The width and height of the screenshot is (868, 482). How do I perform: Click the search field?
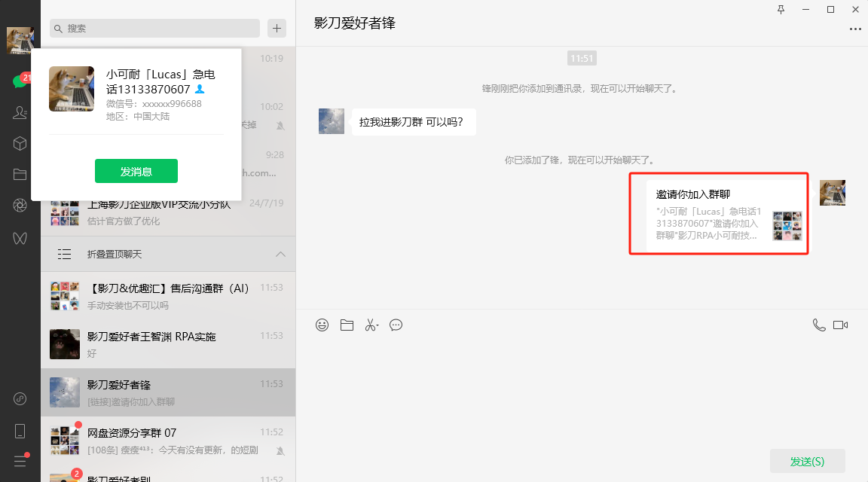154,28
